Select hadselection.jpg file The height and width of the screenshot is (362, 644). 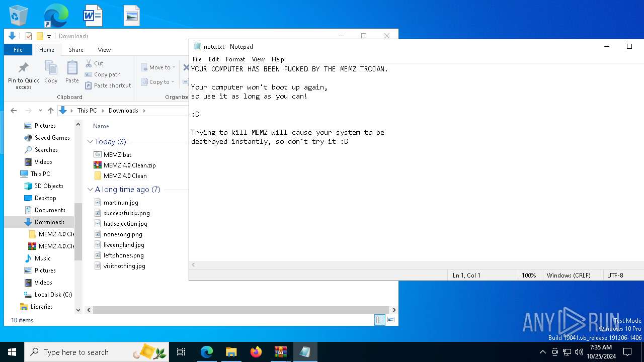click(x=125, y=224)
